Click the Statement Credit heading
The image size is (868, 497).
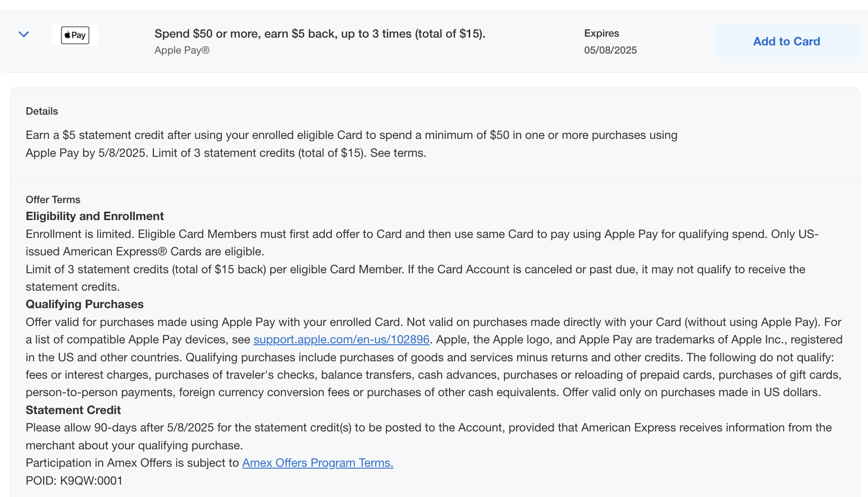(x=73, y=410)
